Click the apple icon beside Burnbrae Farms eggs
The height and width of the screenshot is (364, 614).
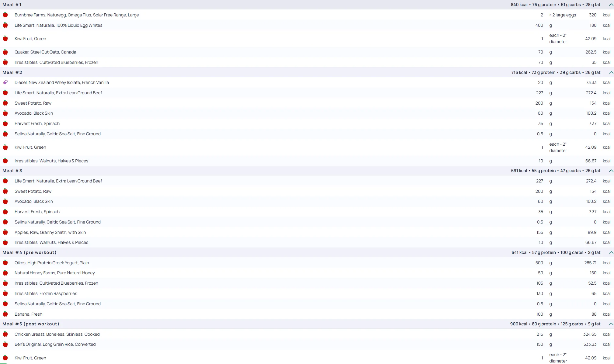(5, 15)
